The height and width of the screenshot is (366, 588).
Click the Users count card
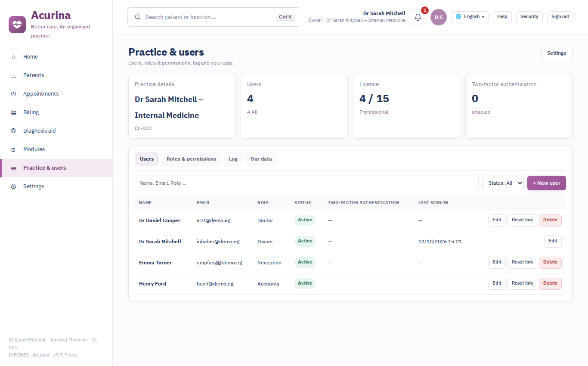[294, 106]
